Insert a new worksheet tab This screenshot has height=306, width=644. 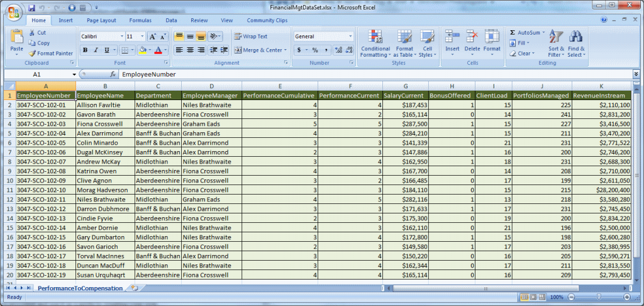(x=135, y=288)
